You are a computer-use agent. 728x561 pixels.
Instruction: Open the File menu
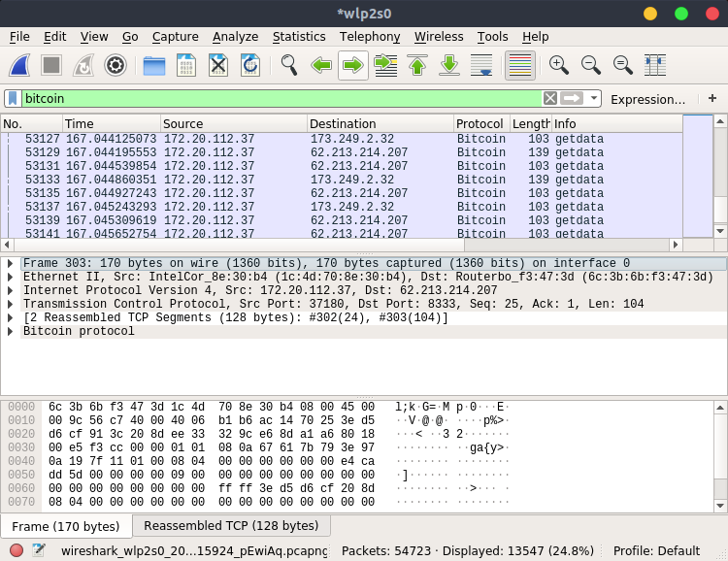(19, 37)
